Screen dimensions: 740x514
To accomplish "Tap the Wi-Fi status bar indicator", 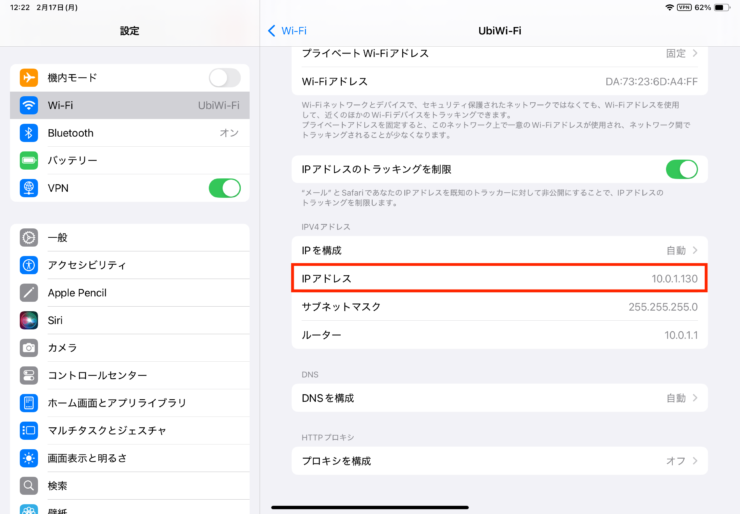I will (x=669, y=7).
